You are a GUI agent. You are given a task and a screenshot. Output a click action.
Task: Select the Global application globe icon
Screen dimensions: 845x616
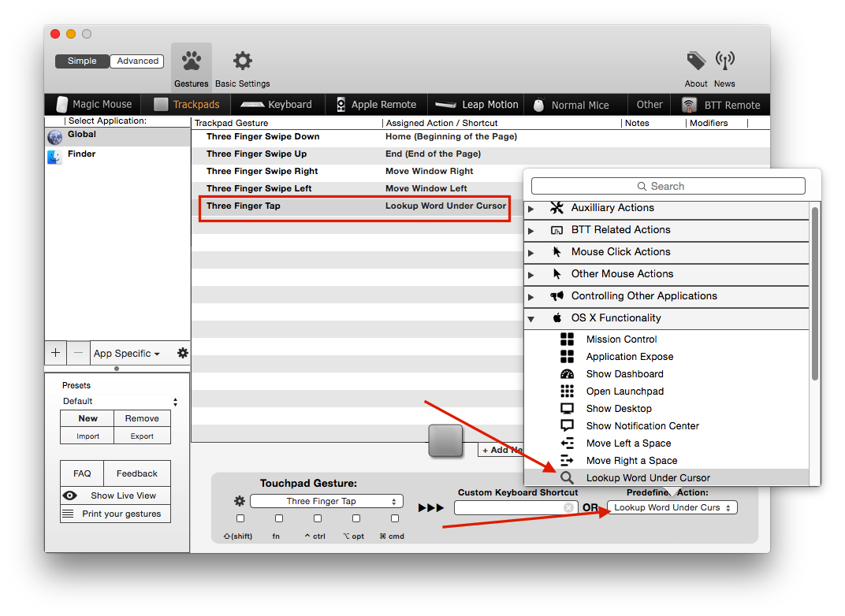point(54,137)
